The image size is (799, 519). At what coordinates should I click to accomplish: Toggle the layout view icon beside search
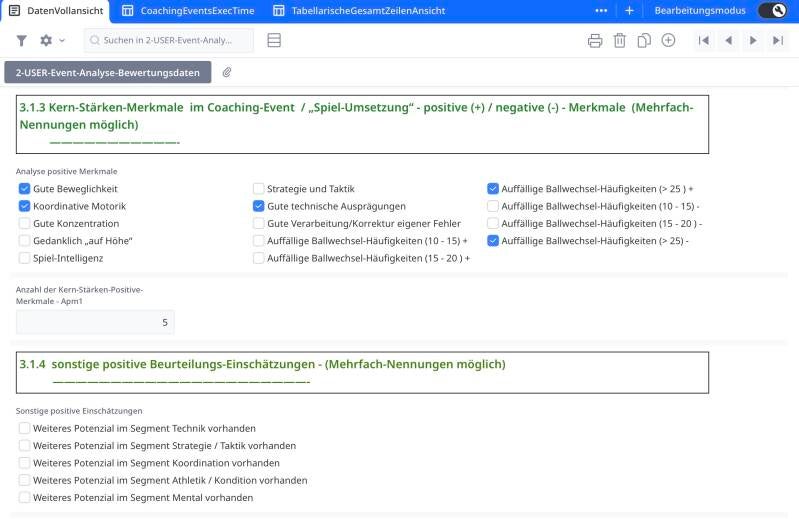[274, 40]
